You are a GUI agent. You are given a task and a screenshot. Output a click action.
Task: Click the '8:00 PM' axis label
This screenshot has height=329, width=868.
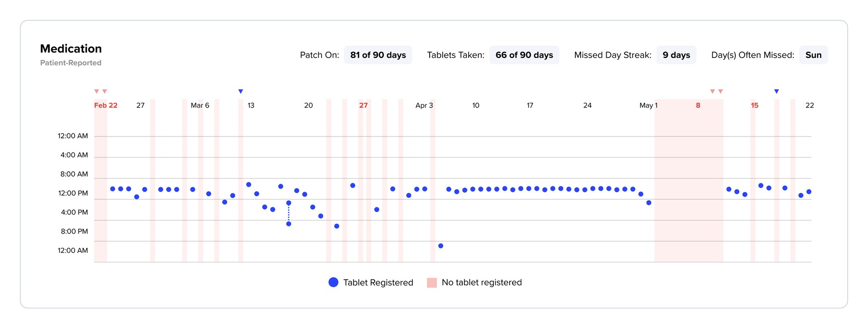(x=74, y=232)
